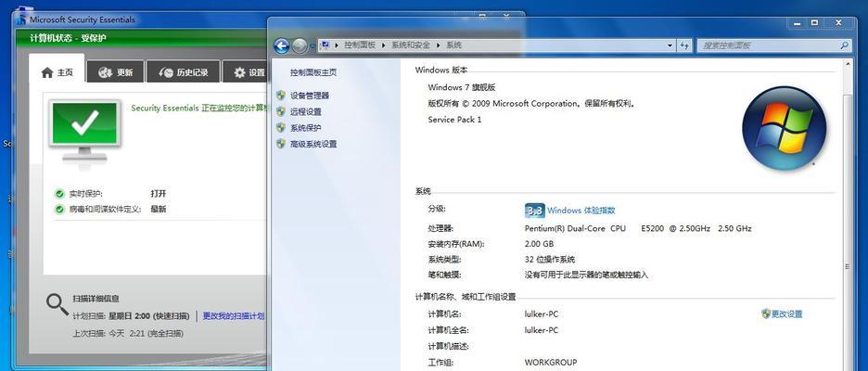Screen dimensions: 868x371
Task: Click the 最新 definitions status text
Action: (158, 210)
